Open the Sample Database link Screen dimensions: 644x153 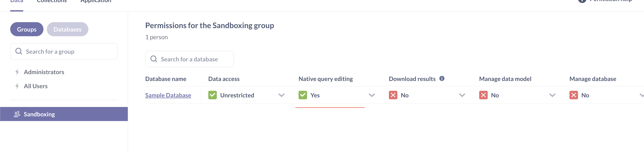(x=168, y=95)
